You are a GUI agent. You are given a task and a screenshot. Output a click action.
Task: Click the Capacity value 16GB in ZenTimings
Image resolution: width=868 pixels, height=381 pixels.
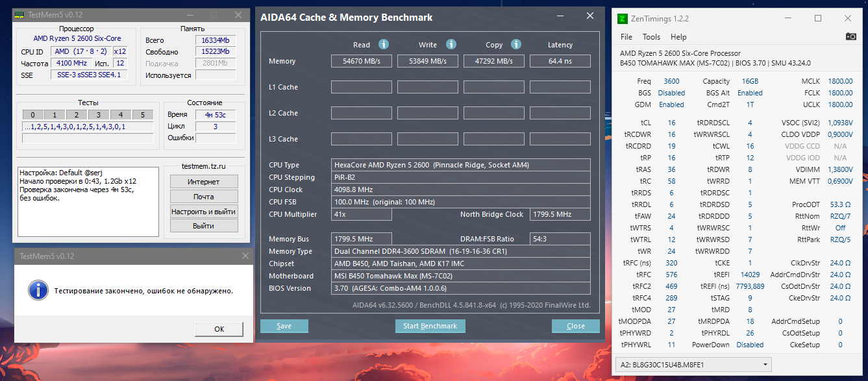tap(749, 81)
